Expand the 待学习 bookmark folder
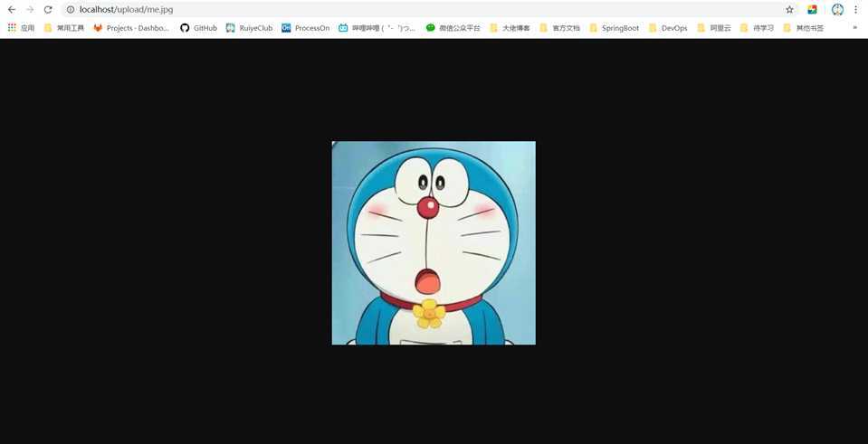Screen dimensions: 868x444 [x=758, y=28]
